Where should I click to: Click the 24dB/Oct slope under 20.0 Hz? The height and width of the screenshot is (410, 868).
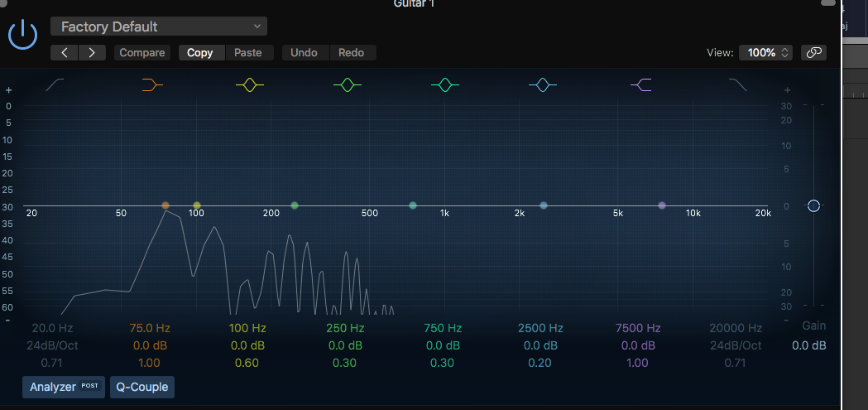(53, 345)
